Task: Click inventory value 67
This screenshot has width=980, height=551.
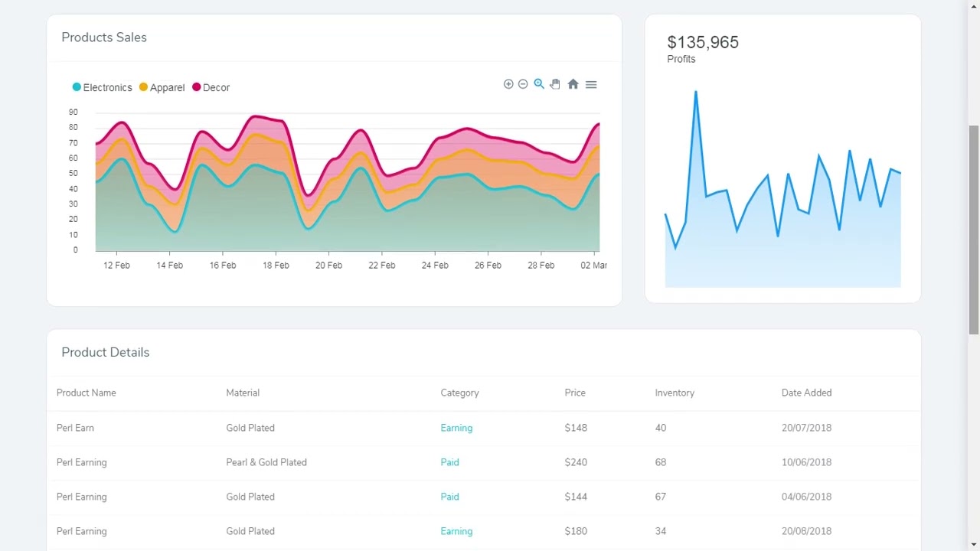Action: coord(661,497)
